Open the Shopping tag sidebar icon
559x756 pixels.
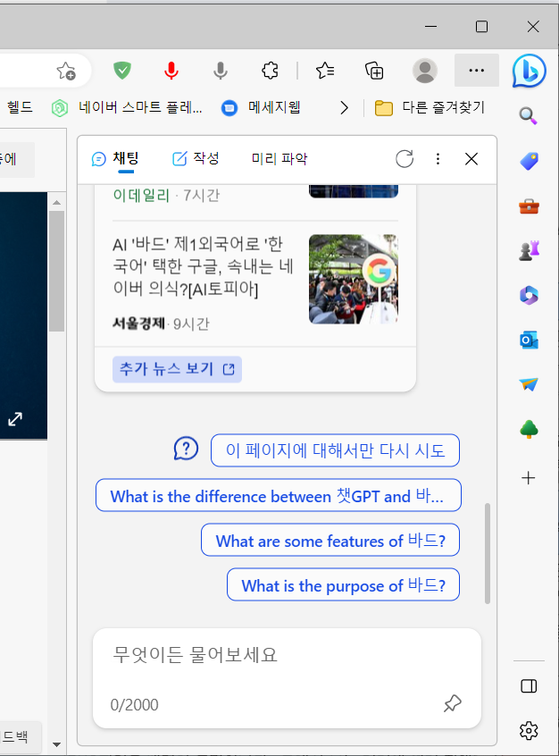click(529, 161)
